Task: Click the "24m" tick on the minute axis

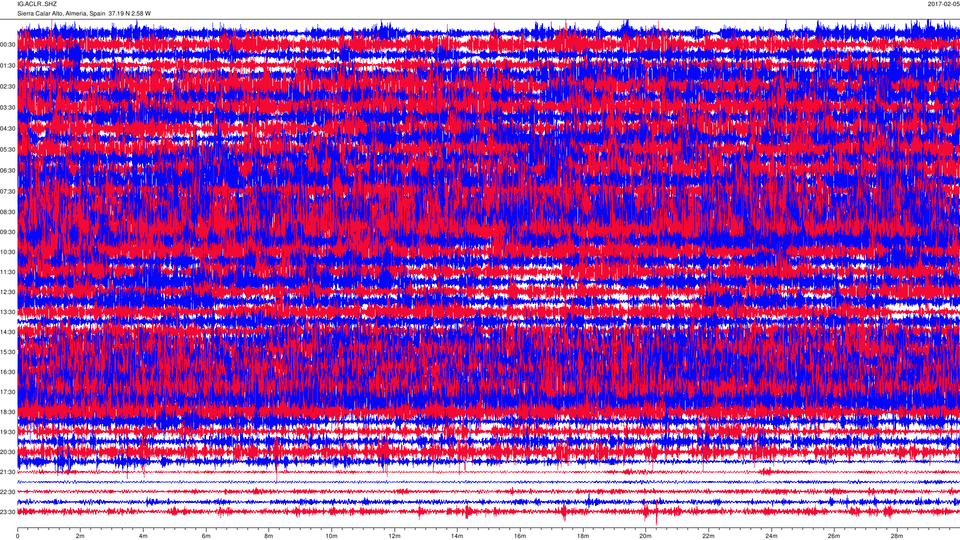Action: click(x=771, y=536)
